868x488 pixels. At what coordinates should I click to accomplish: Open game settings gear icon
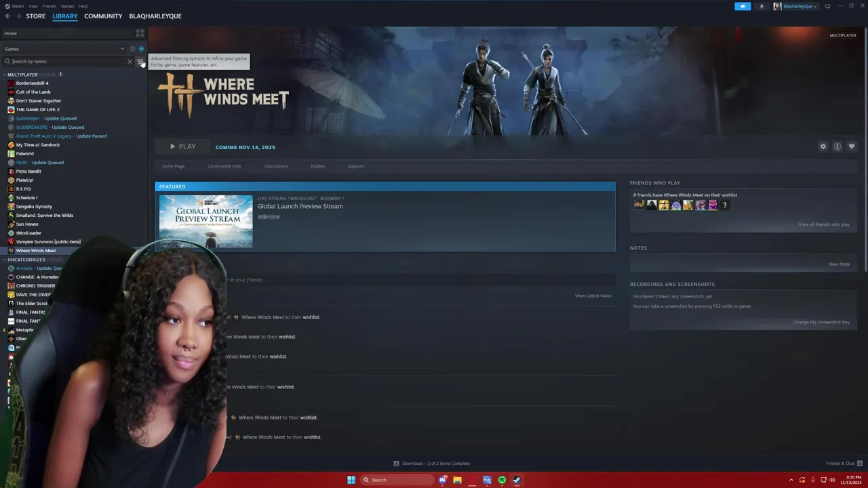tap(823, 146)
